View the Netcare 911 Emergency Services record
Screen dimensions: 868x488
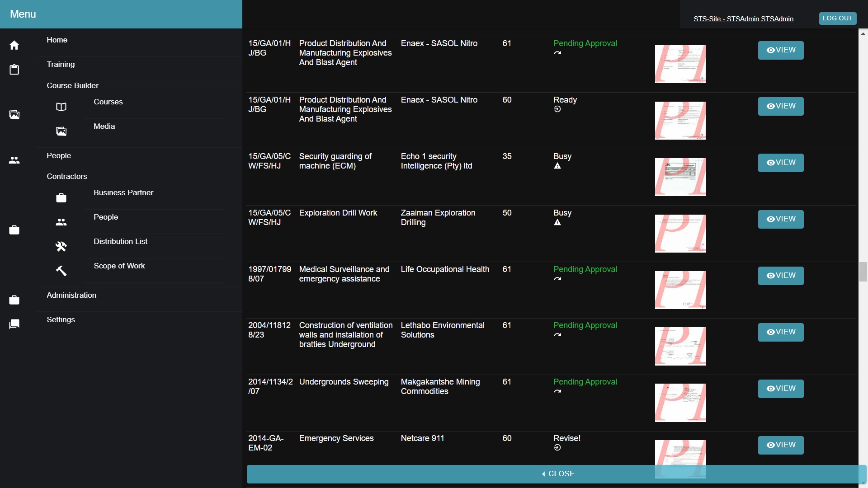[780, 445]
